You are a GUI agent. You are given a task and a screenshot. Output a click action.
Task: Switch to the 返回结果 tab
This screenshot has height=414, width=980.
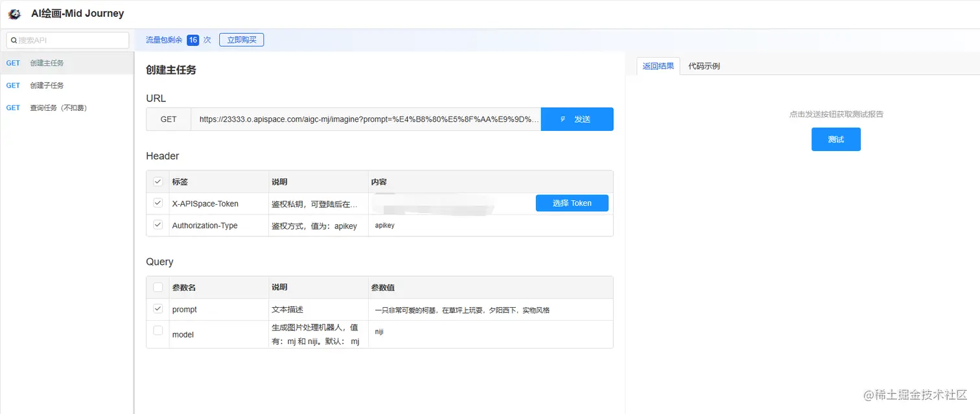[x=658, y=66]
